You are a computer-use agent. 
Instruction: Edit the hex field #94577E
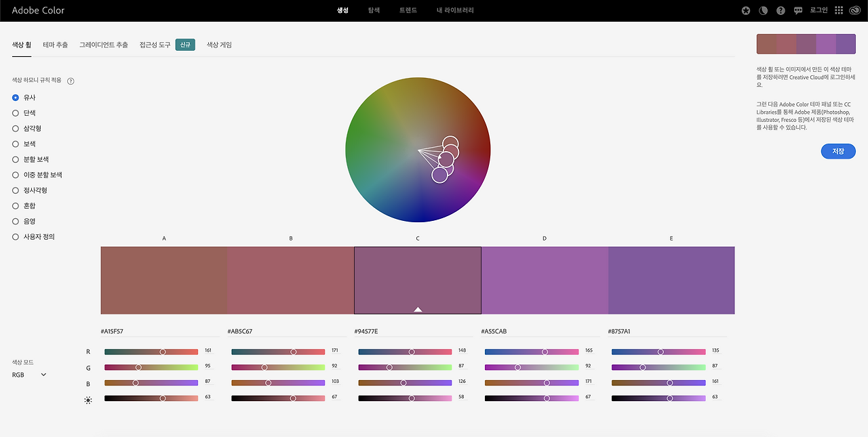[413, 332]
